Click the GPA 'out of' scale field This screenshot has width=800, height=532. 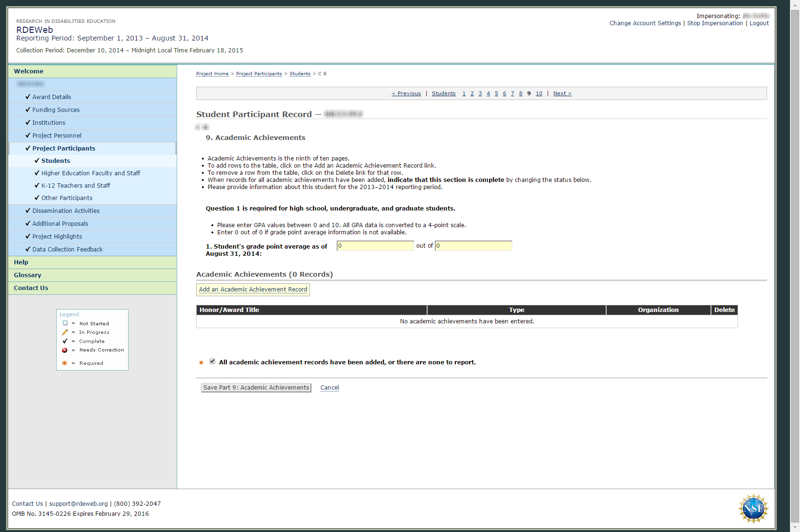[x=473, y=246]
